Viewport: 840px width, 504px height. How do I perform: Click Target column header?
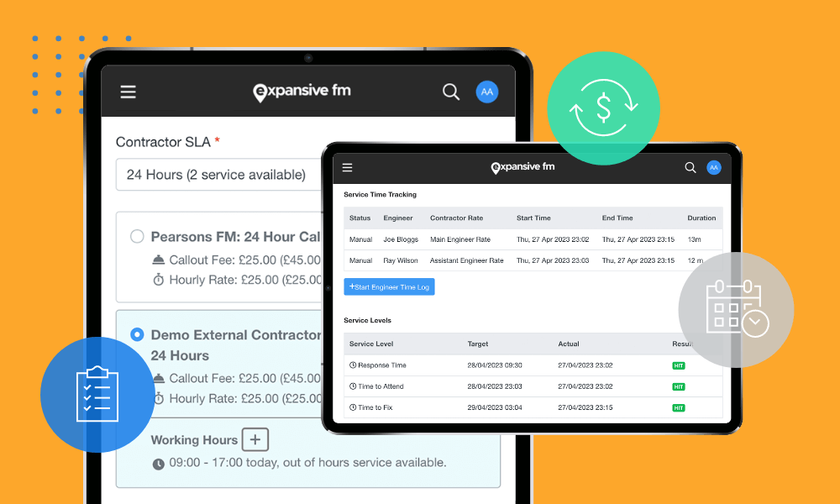tap(478, 344)
